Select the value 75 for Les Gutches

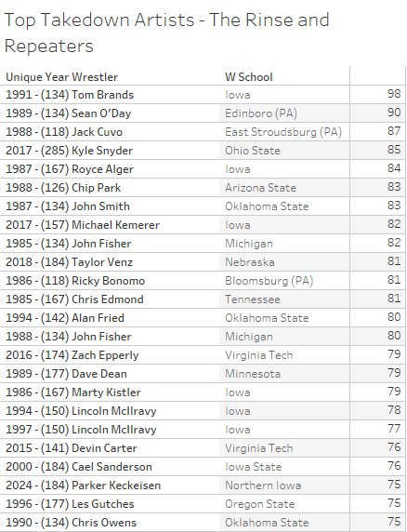pyautogui.click(x=394, y=503)
